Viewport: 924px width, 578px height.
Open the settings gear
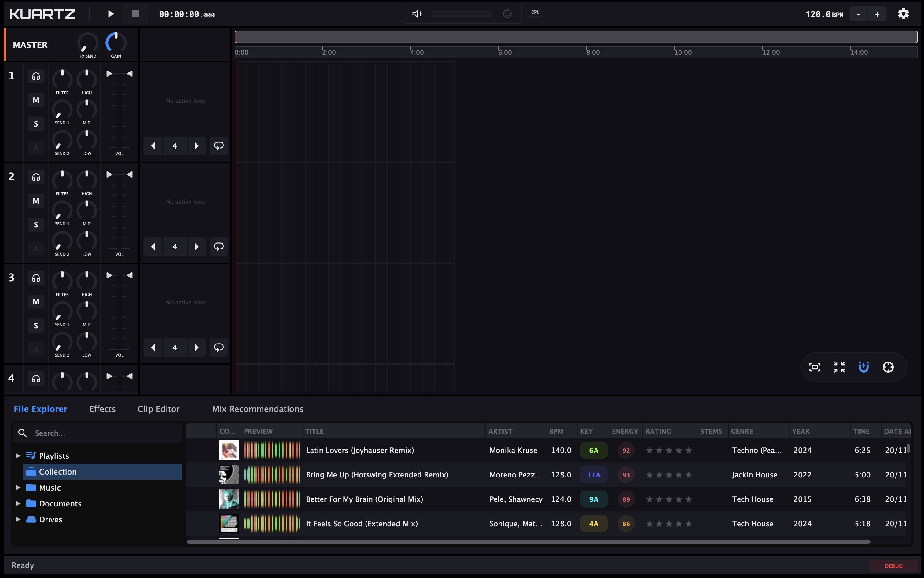[x=904, y=13]
